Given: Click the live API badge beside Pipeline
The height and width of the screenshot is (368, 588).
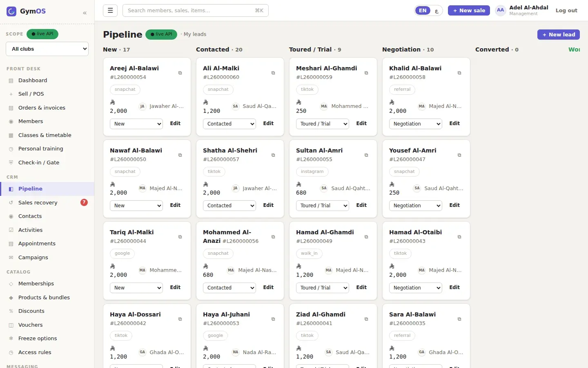Looking at the screenshot, I should [161, 34].
